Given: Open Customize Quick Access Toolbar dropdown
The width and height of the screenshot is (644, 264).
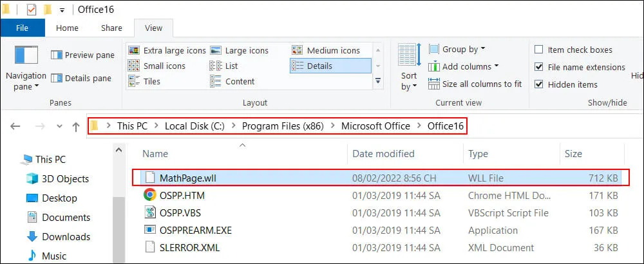Looking at the screenshot, I should (x=62, y=10).
